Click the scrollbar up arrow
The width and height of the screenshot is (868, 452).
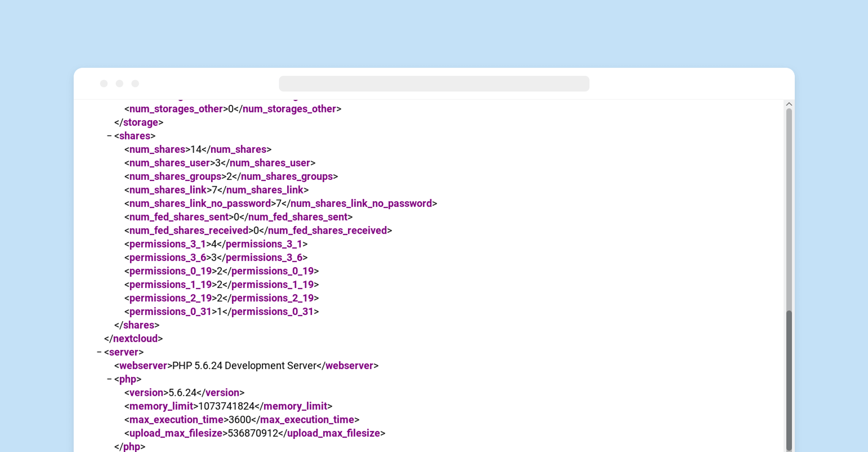point(789,104)
